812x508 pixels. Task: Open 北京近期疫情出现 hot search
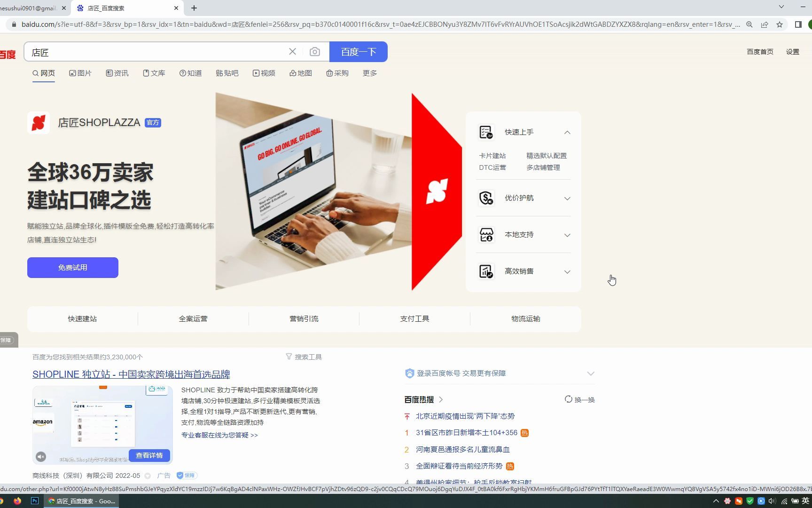[465, 416]
